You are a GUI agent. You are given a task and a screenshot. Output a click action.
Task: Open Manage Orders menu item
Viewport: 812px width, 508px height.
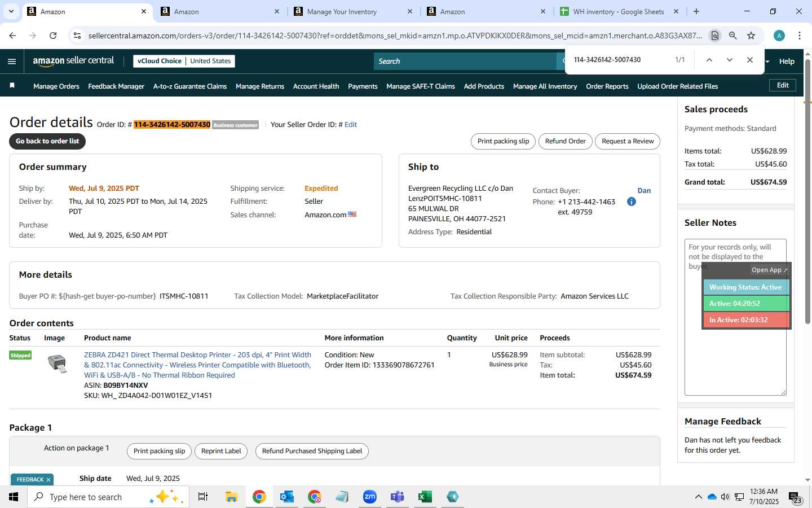[x=56, y=86]
